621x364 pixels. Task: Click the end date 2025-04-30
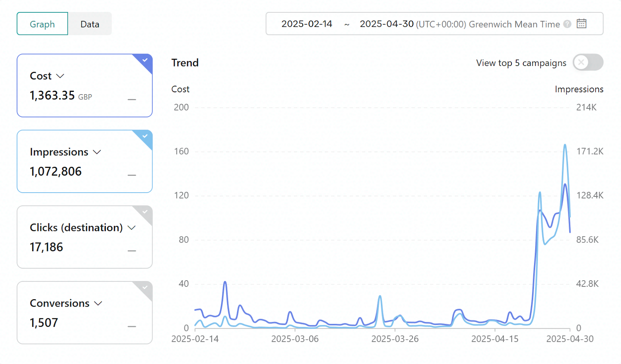tap(387, 24)
